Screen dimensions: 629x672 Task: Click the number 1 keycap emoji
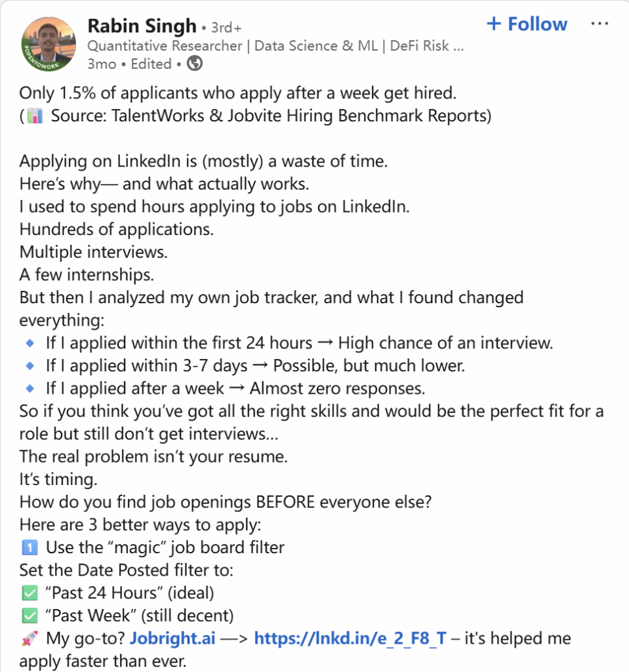(30, 547)
